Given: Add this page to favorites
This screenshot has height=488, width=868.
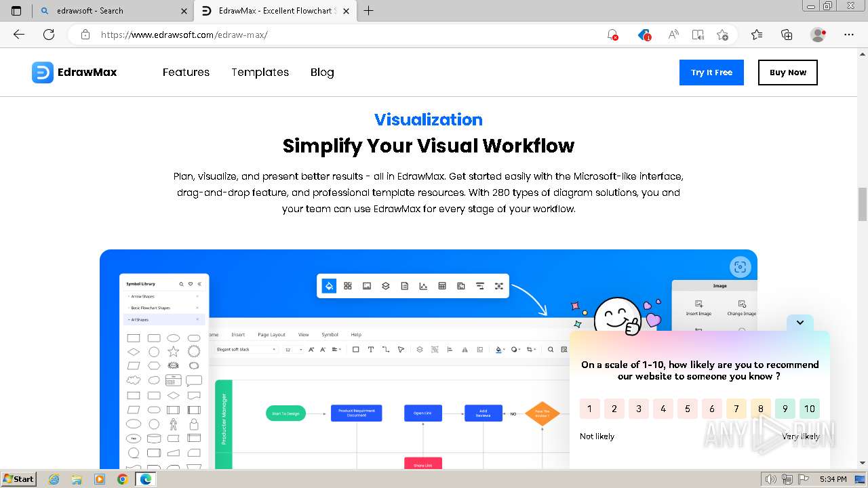Looking at the screenshot, I should click(722, 35).
